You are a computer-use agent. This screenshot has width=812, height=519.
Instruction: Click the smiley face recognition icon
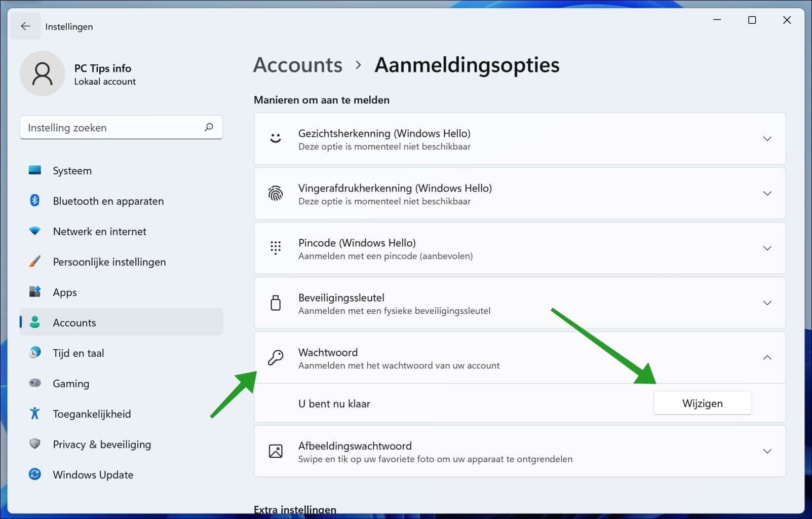click(x=276, y=138)
